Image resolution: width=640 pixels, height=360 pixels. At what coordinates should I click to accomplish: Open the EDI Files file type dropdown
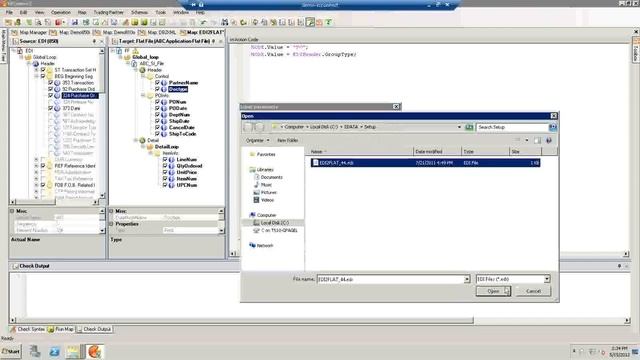point(547,279)
